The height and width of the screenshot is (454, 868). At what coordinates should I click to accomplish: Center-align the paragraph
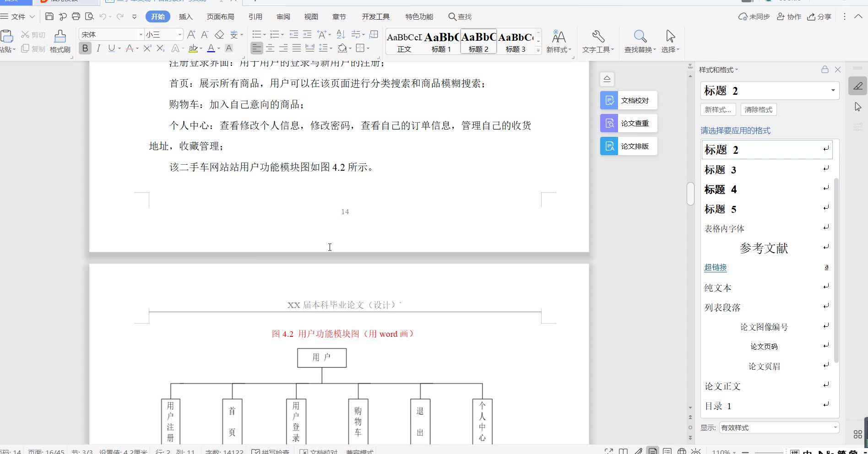click(270, 48)
